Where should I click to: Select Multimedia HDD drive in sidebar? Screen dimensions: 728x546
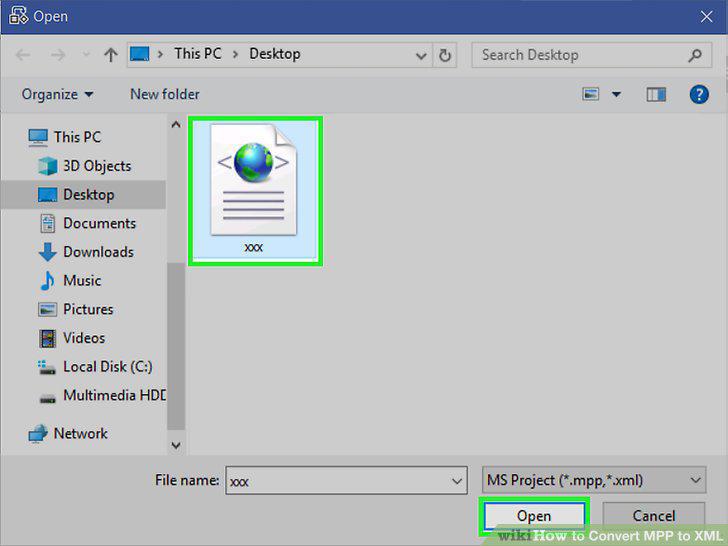pyautogui.click(x=102, y=396)
